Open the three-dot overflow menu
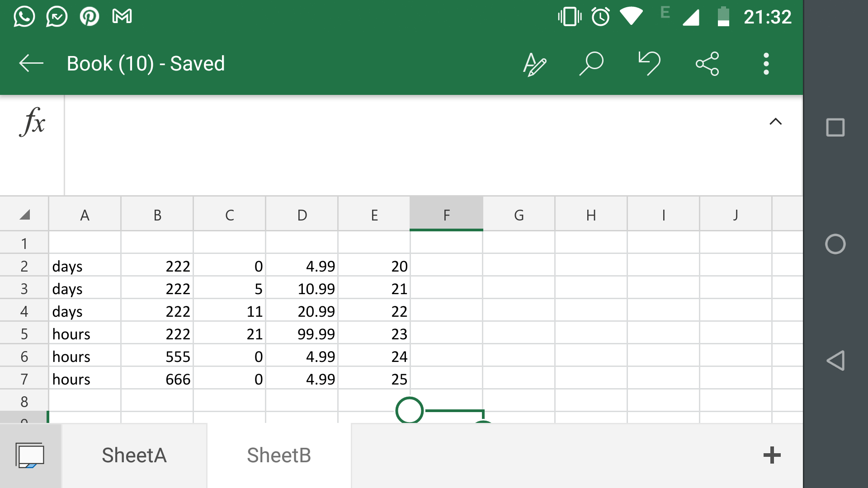868x488 pixels. click(766, 64)
